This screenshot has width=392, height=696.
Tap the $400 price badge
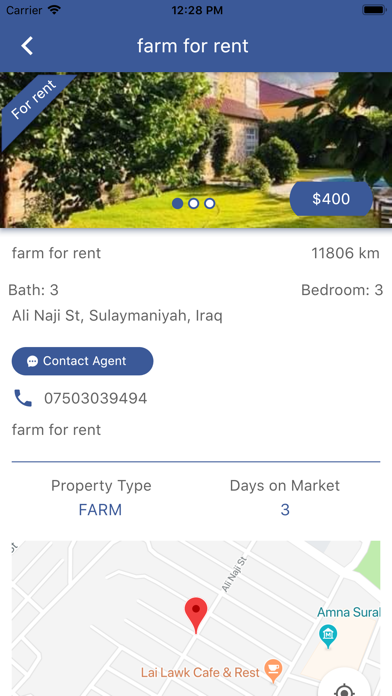click(331, 199)
